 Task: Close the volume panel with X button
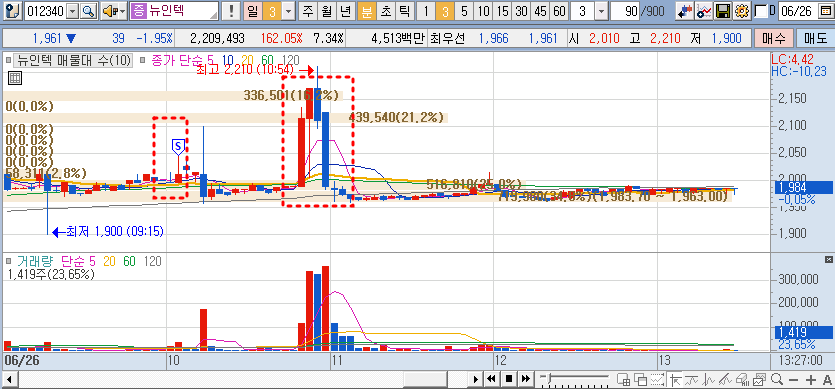pyautogui.click(x=829, y=259)
